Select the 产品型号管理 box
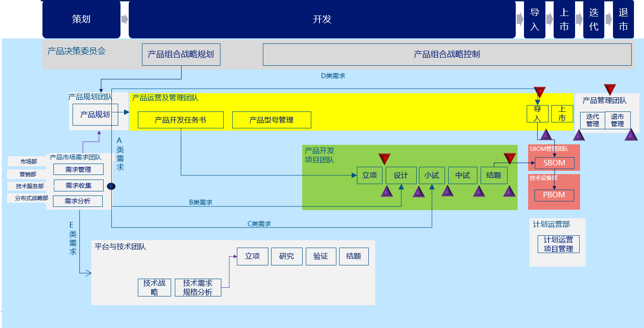644x328 pixels. 271,120
